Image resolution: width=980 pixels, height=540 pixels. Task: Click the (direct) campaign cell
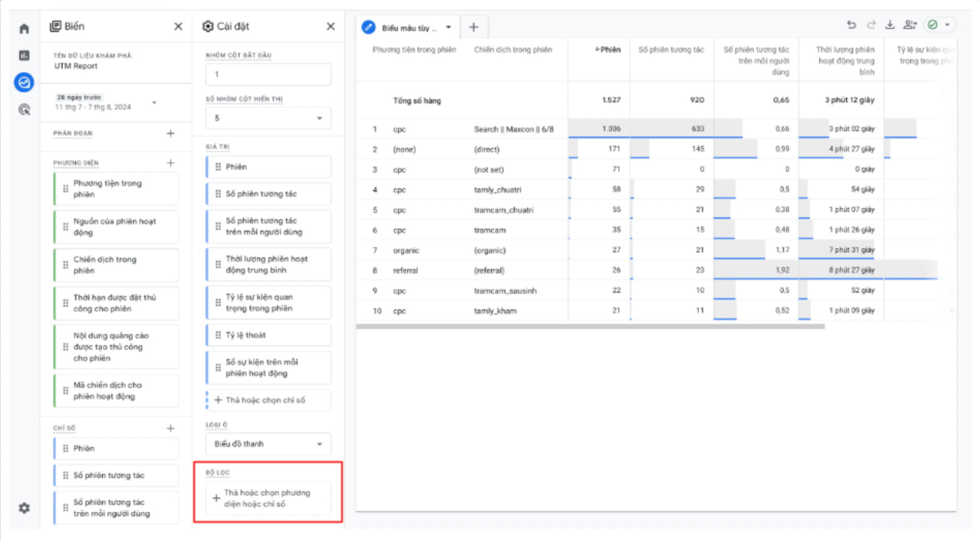(x=487, y=149)
